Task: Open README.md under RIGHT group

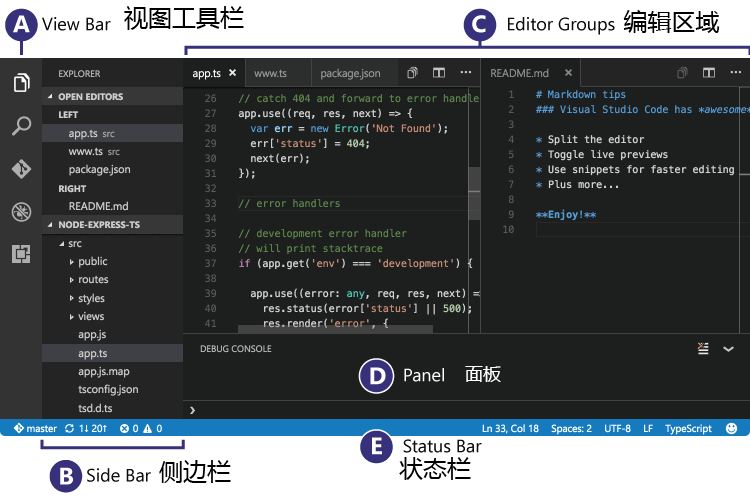Action: [112, 206]
